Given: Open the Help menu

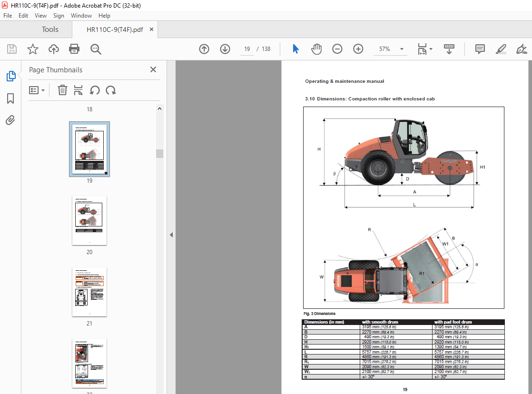Looking at the screenshot, I should click(104, 16).
